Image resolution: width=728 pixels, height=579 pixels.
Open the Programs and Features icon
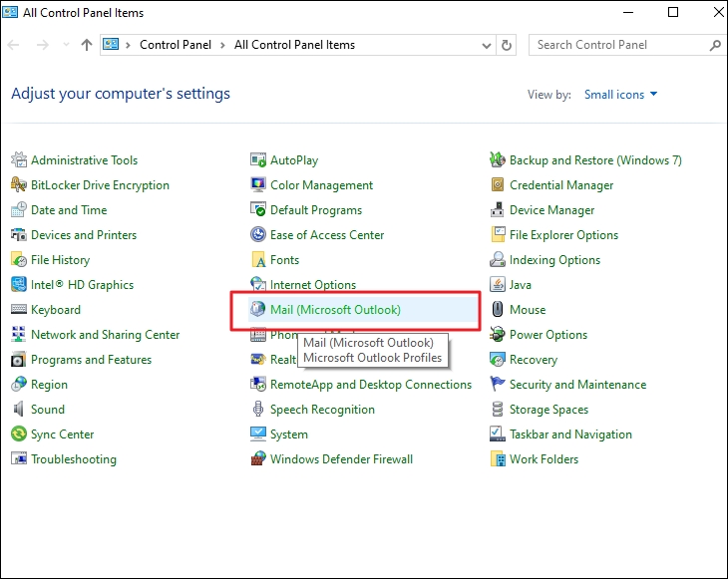[19, 360]
